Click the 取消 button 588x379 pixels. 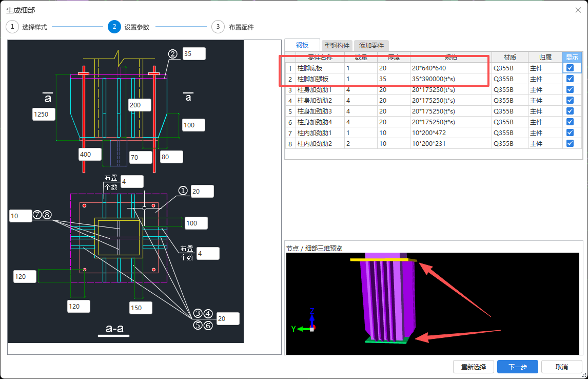pos(561,367)
